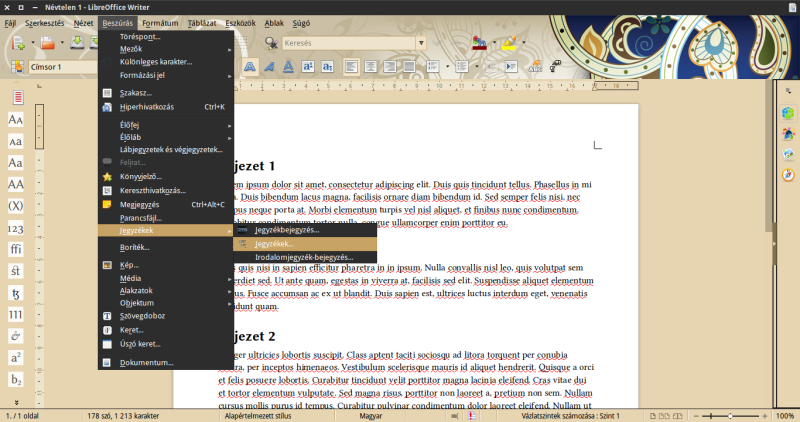Image resolution: width=800 pixels, height=422 pixels.
Task: Open the highlighting color dropdown arrow
Action: 523,43
